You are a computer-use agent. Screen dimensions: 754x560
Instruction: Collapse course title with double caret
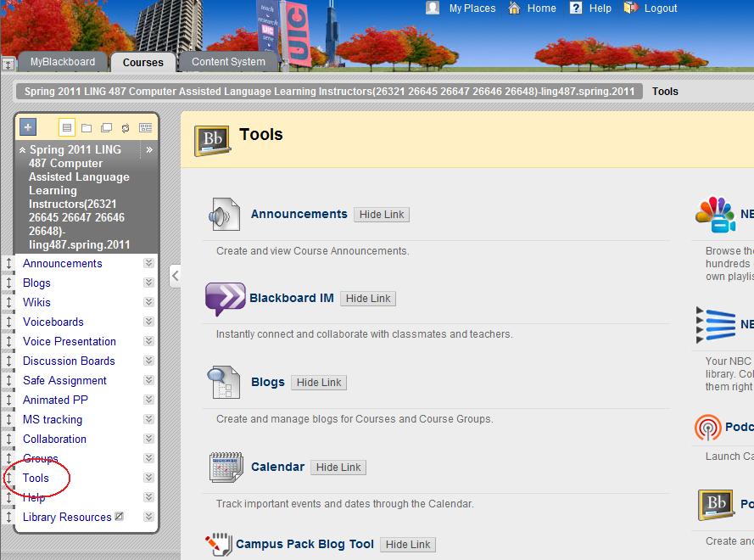(x=22, y=150)
